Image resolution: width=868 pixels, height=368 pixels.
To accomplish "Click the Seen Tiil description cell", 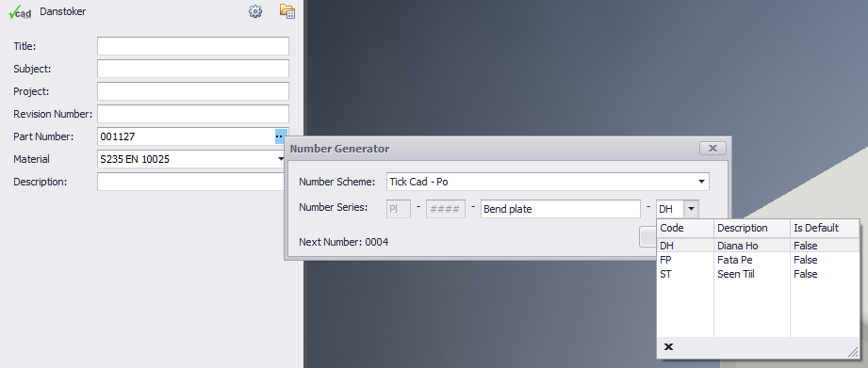I will 752,274.
